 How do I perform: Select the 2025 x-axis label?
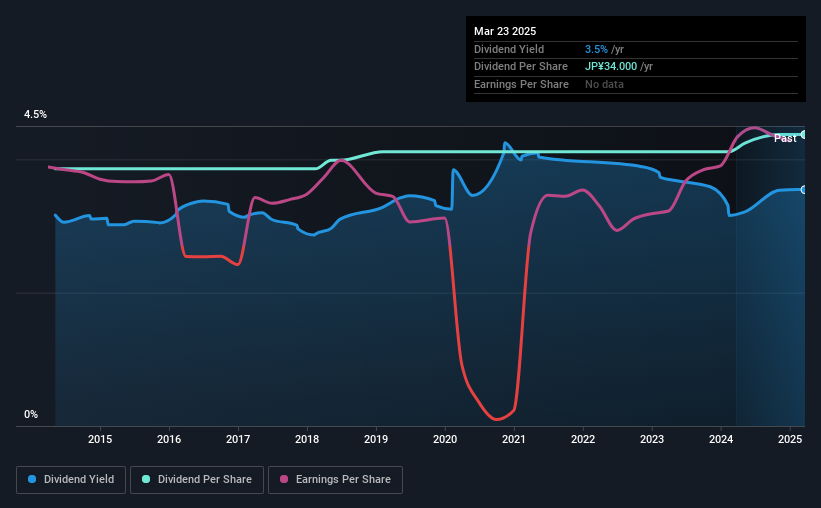pos(790,439)
